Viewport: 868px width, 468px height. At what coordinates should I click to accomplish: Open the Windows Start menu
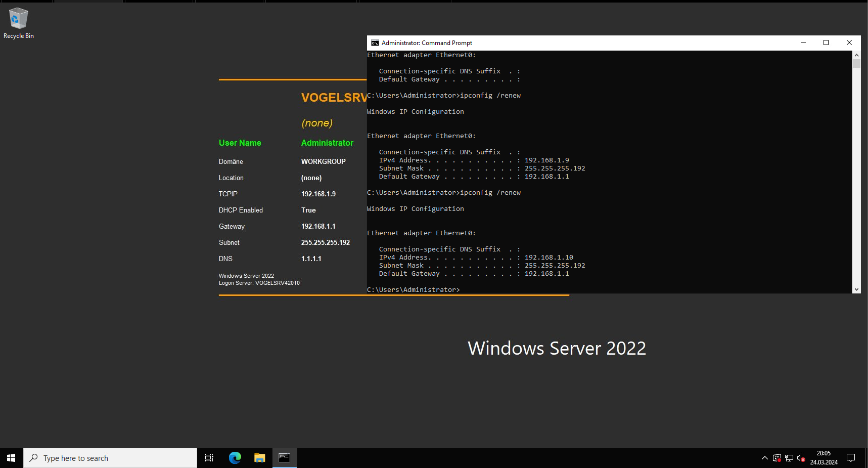(x=11, y=458)
